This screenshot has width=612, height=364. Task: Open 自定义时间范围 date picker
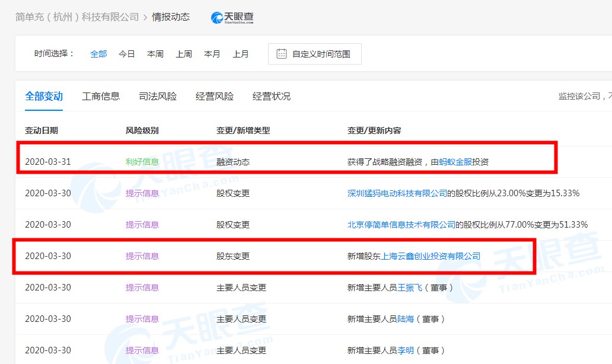pyautogui.click(x=314, y=54)
